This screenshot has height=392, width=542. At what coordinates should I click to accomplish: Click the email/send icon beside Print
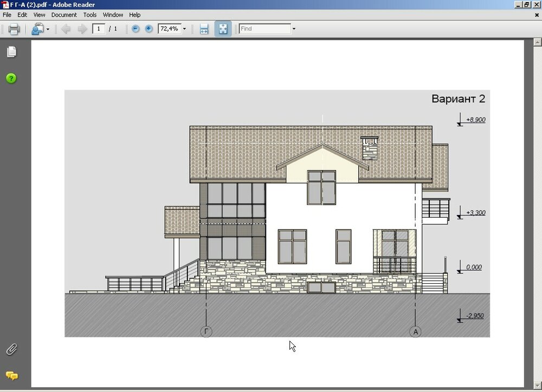(x=37, y=29)
